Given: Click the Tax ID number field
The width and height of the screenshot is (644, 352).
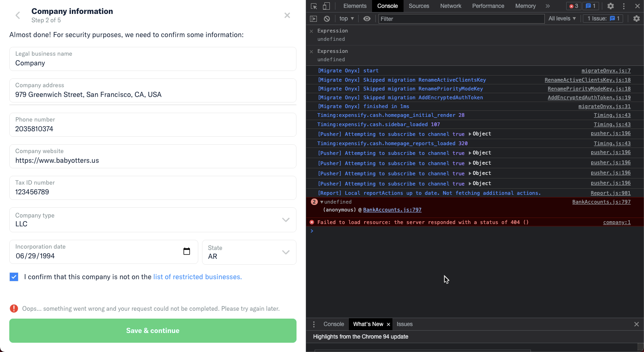Looking at the screenshot, I should pyautogui.click(x=153, y=188).
